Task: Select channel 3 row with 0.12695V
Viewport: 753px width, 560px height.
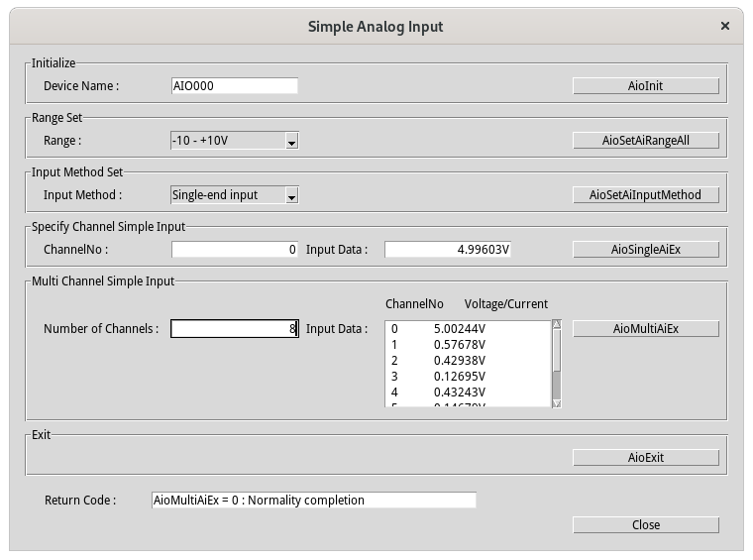Action: point(466,377)
